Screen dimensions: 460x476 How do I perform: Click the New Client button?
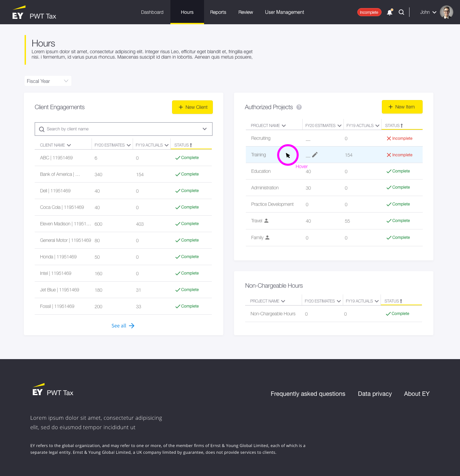pos(192,107)
